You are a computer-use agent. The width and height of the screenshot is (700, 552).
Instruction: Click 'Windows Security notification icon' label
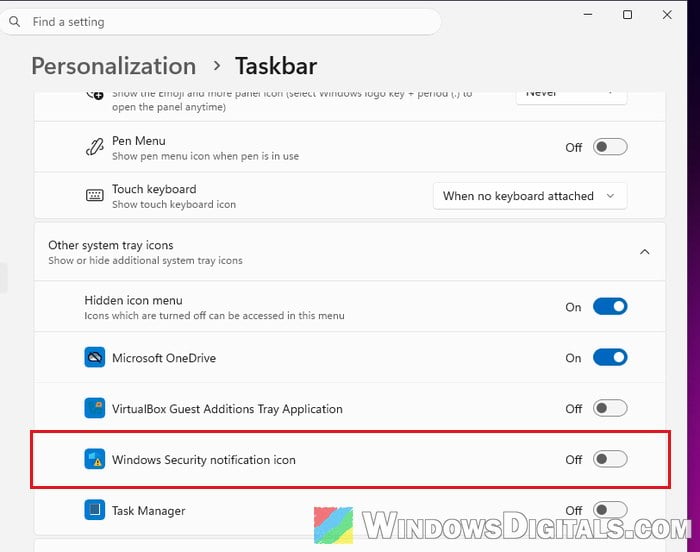pos(204,460)
